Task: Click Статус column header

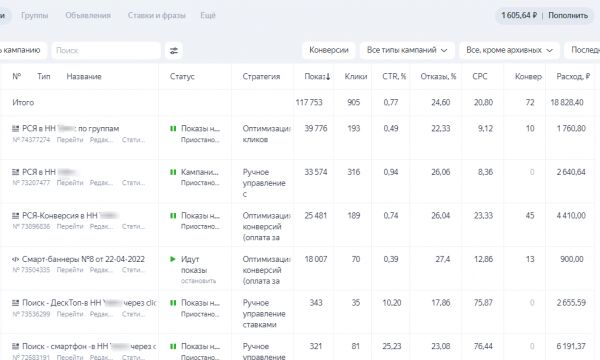Action: (182, 77)
